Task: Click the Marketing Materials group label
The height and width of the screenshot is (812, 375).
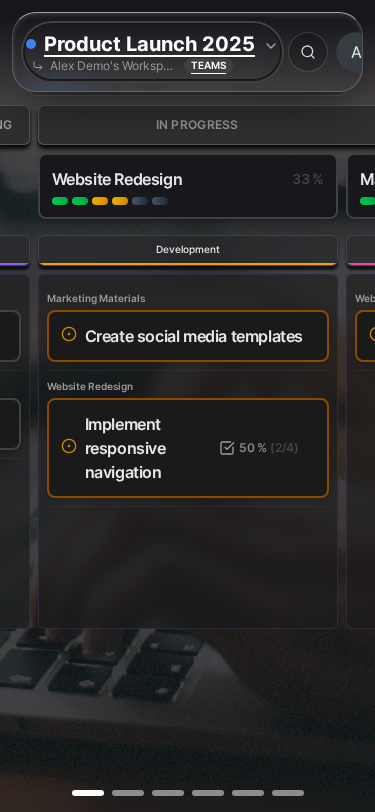Action: pyautogui.click(x=96, y=298)
